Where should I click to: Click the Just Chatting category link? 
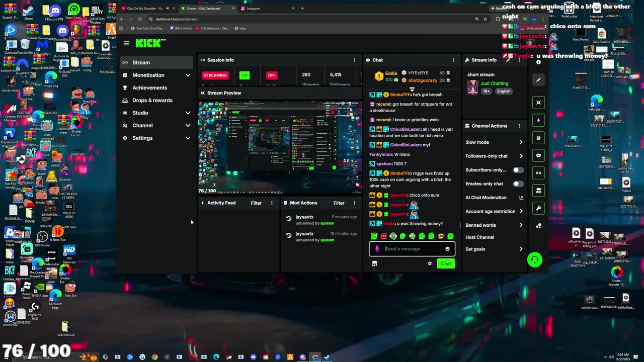[x=495, y=83]
